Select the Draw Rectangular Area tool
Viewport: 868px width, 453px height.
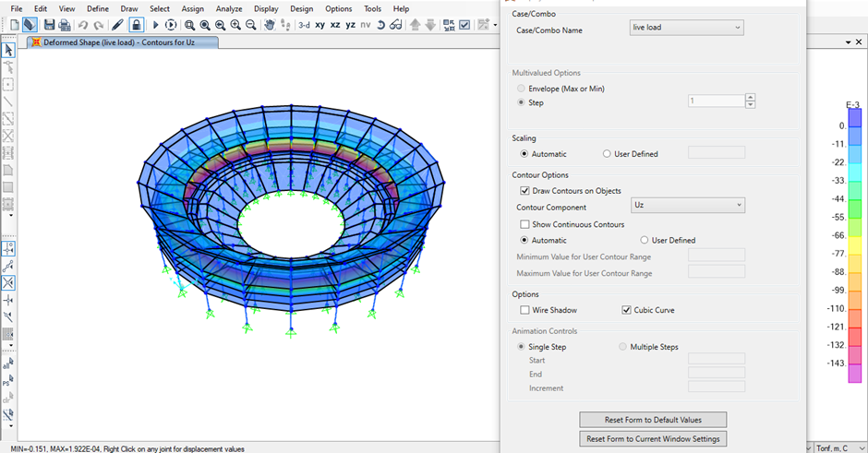8,187
